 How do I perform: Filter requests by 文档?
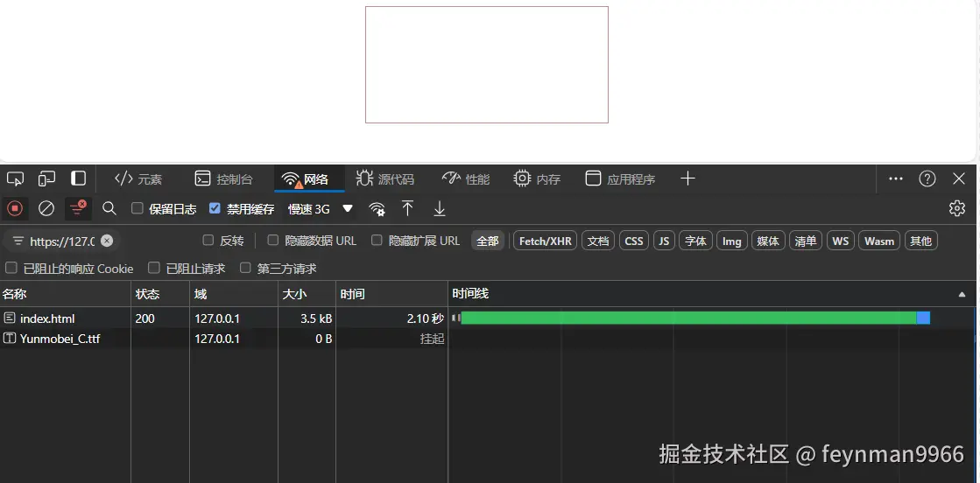pyautogui.click(x=598, y=241)
